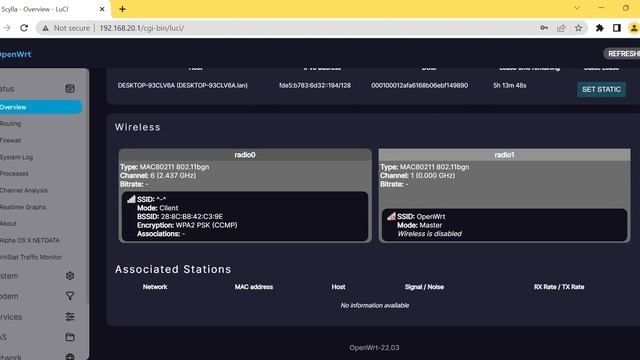Open the browser profile avatar icon
This screenshot has height=360, width=640.
tap(634, 28)
